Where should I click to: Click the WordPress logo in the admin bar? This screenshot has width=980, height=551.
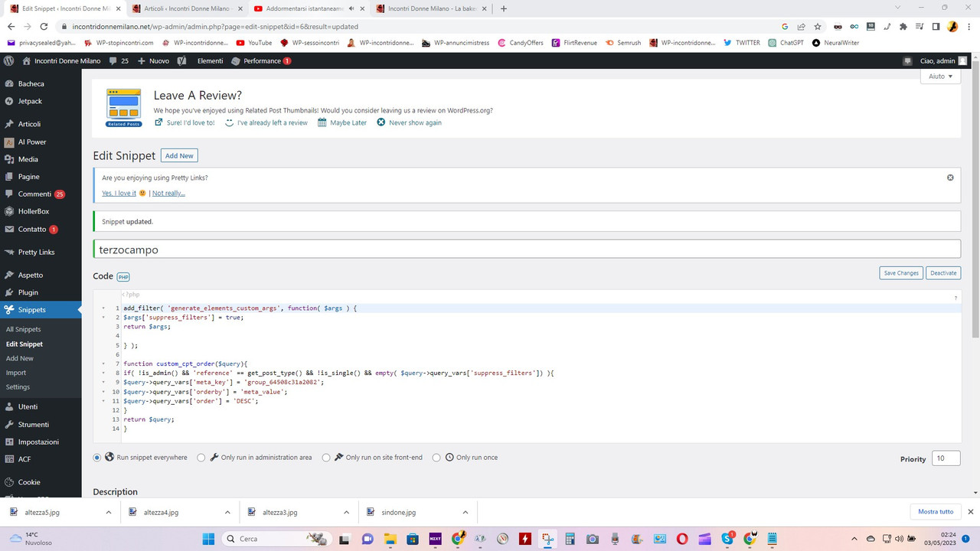click(9, 60)
